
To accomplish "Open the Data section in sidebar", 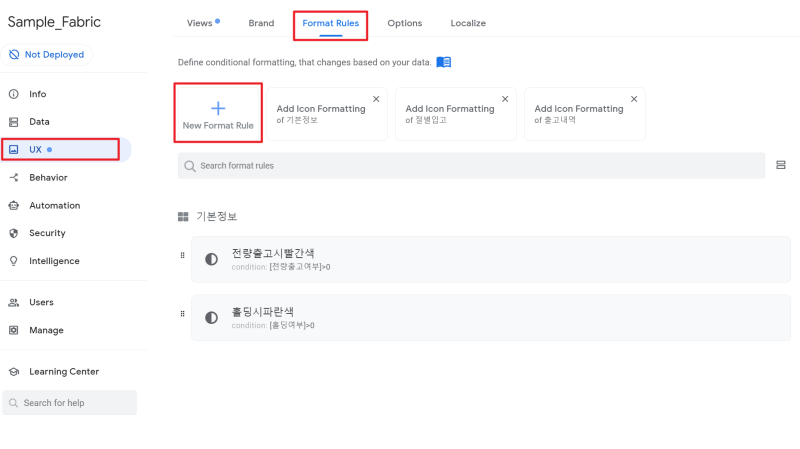I will click(39, 121).
